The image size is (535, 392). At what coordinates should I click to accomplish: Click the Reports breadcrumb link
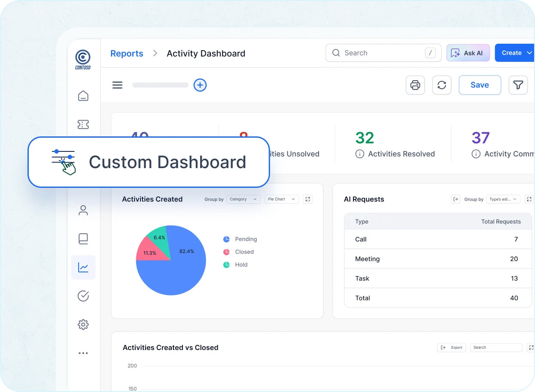point(127,54)
